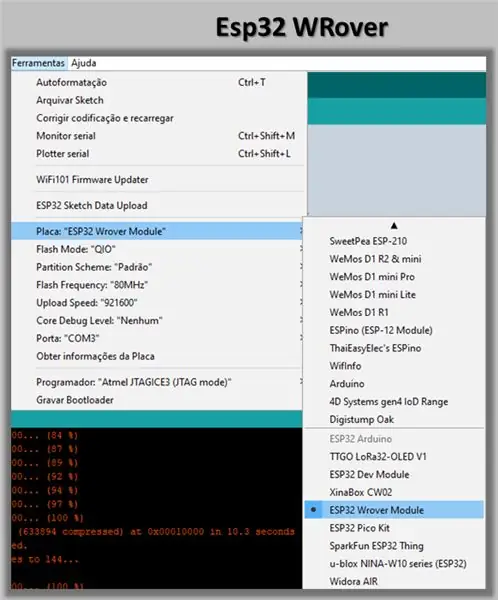The height and width of the screenshot is (600, 498).
Task: Select SweetPea ESP-210 board
Action: 394,241
